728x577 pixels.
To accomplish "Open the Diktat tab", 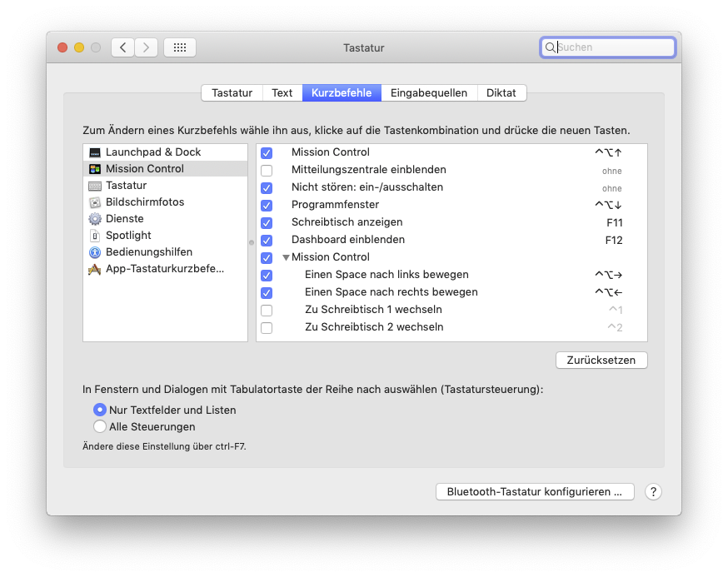I will click(x=501, y=93).
